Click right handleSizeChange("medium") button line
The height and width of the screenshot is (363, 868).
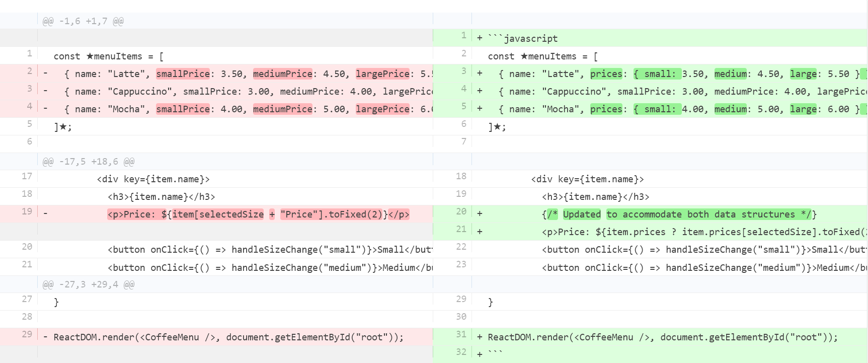point(704,268)
